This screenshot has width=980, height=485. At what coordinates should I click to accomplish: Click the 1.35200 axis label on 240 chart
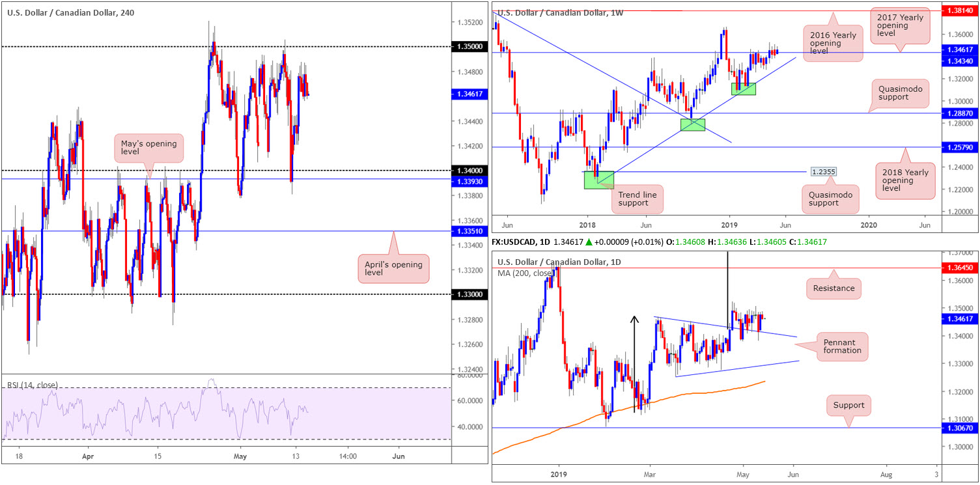click(x=470, y=22)
